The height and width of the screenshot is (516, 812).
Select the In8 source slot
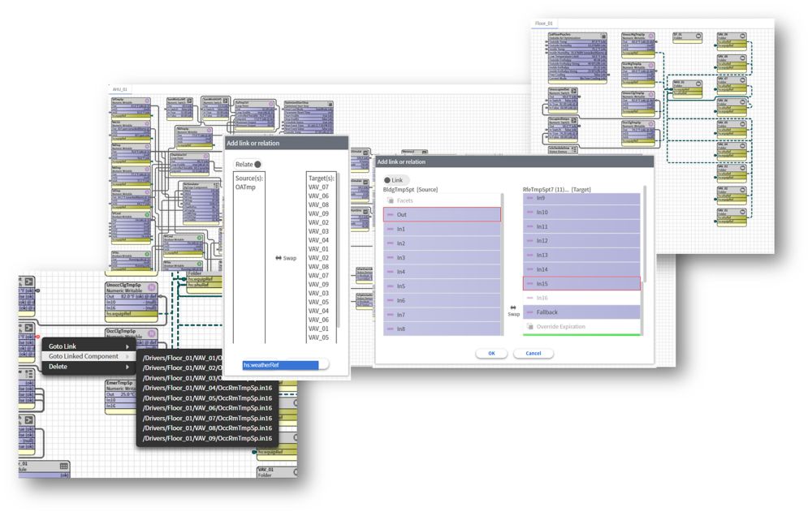tap(443, 329)
